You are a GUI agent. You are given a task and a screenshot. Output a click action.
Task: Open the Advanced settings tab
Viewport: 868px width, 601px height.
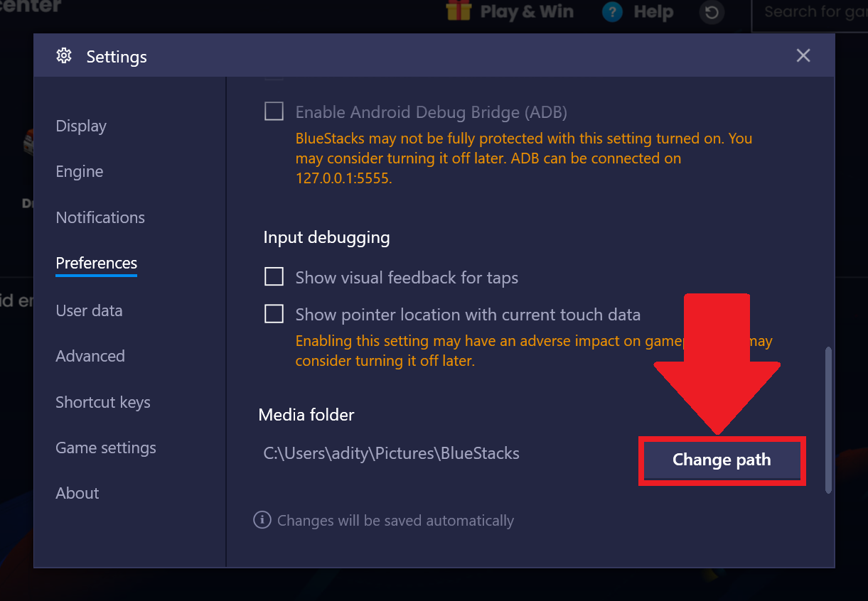(x=90, y=356)
